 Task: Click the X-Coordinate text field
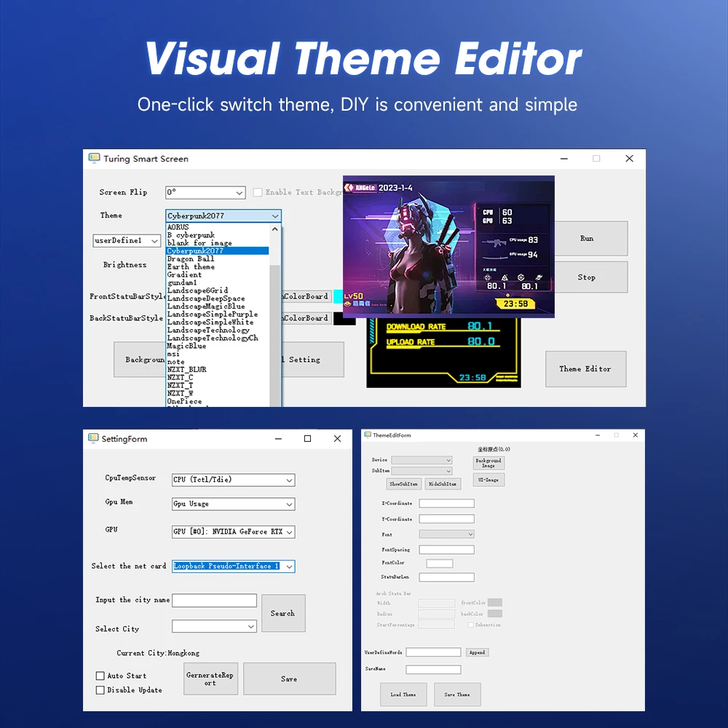[x=446, y=503]
